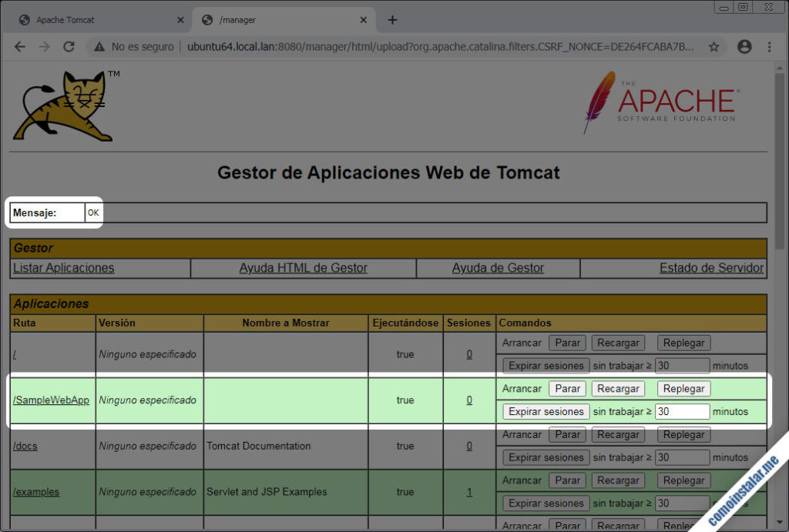789x532 pixels.
Task: Open the /examples application link
Action: click(35, 492)
